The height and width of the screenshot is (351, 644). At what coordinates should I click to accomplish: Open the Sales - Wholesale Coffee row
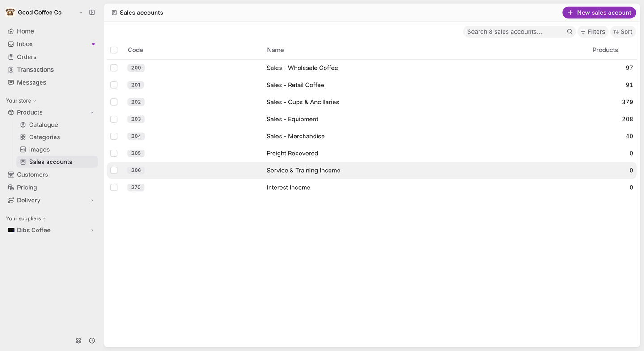(x=372, y=68)
